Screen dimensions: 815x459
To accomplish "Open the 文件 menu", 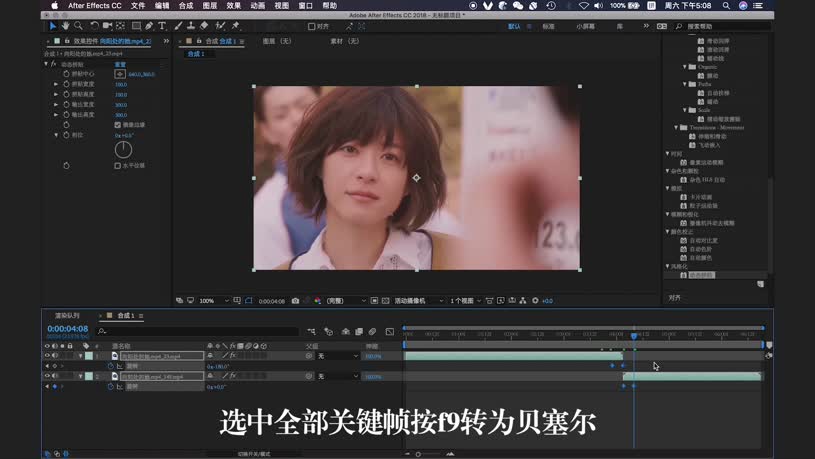I will (138, 6).
